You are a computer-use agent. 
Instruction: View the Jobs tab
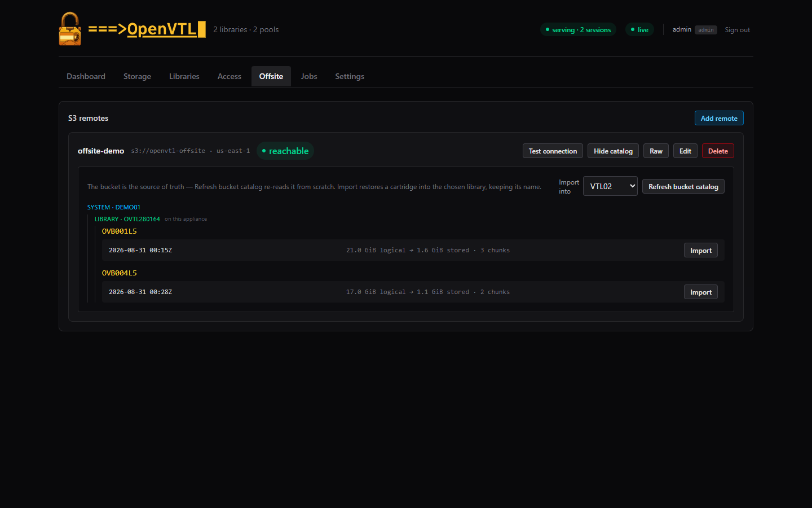point(309,76)
